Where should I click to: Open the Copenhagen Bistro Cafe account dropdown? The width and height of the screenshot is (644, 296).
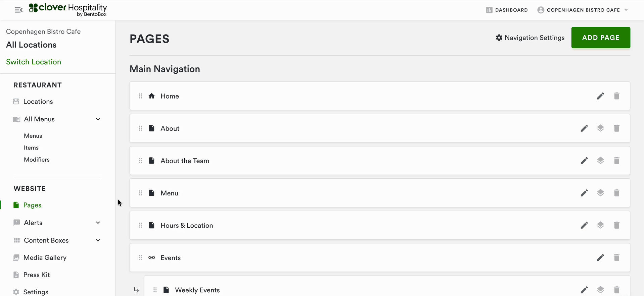pyautogui.click(x=583, y=10)
